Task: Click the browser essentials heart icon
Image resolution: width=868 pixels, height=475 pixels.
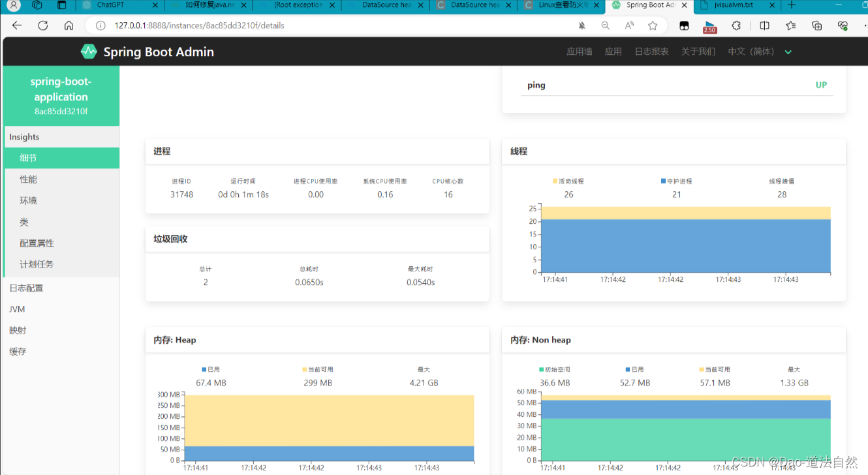Action: tap(843, 25)
